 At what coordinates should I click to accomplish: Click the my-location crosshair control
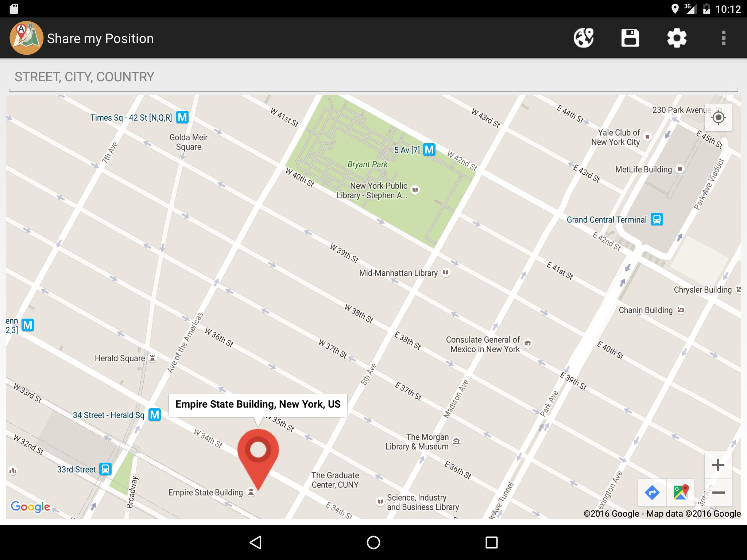tap(718, 117)
